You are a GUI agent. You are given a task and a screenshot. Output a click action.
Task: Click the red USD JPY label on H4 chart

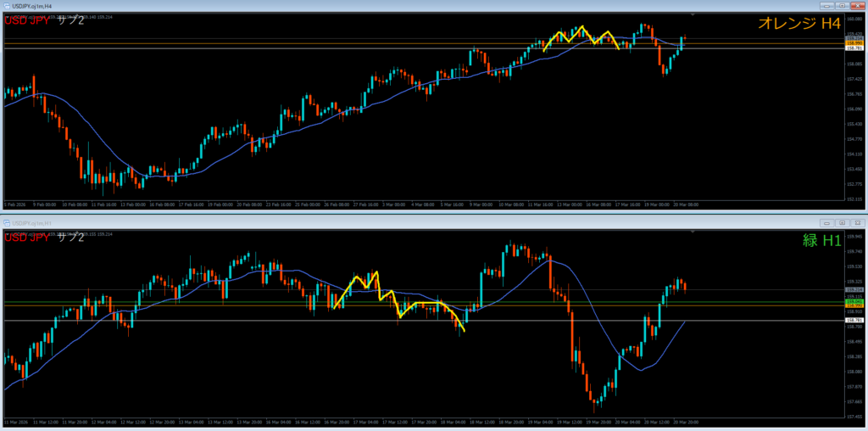[27, 21]
